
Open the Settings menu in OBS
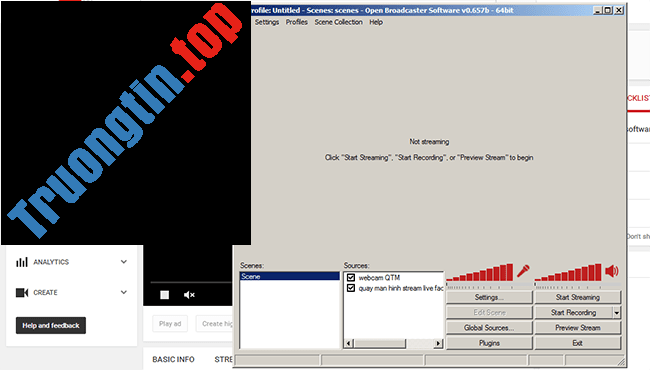point(267,22)
